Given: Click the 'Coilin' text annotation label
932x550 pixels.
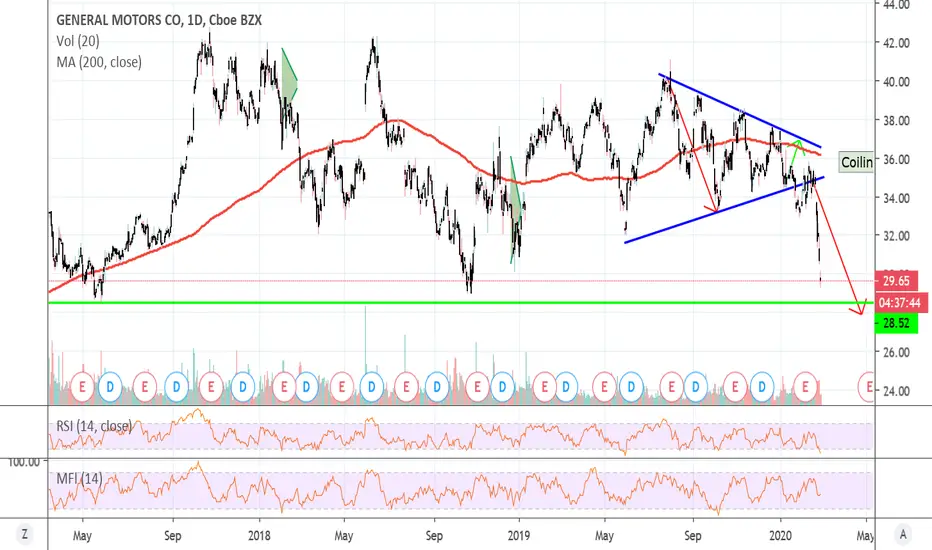Looking at the screenshot, I should pyautogui.click(x=857, y=162).
